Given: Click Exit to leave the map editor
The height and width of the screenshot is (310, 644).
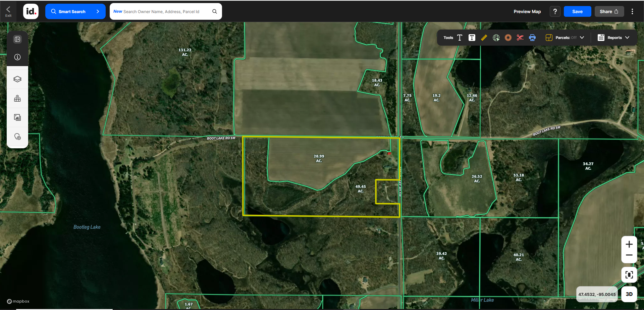Looking at the screenshot, I should [x=8, y=11].
